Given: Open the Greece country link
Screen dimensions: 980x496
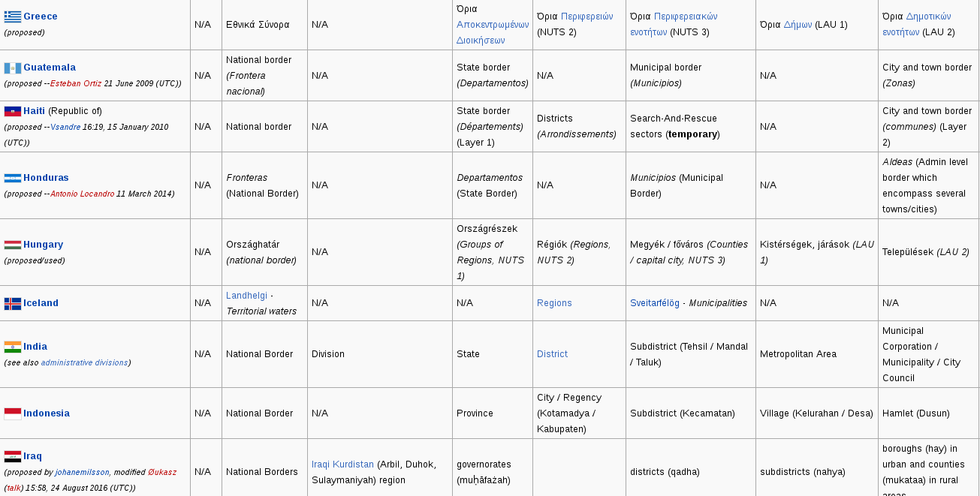Looking at the screenshot, I should point(41,17).
